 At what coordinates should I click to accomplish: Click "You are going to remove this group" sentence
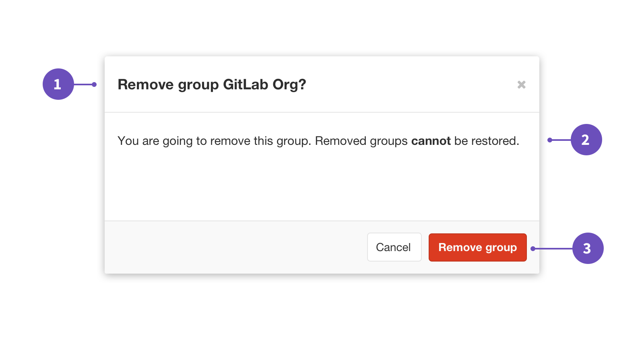pos(213,141)
